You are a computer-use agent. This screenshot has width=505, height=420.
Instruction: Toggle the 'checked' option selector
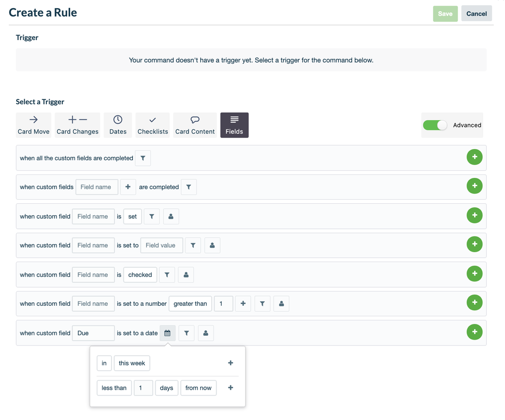(140, 275)
